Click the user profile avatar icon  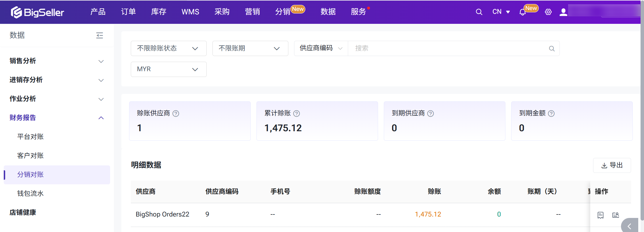click(563, 12)
